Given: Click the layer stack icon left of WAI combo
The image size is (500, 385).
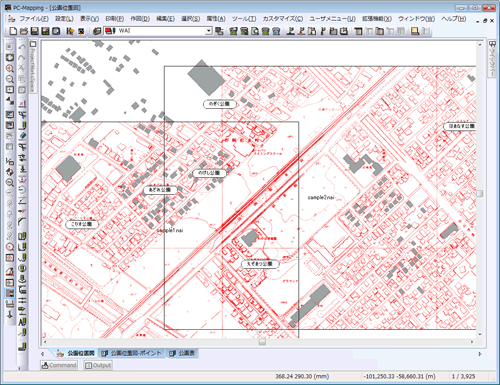Looking at the screenshot, I should (97, 31).
